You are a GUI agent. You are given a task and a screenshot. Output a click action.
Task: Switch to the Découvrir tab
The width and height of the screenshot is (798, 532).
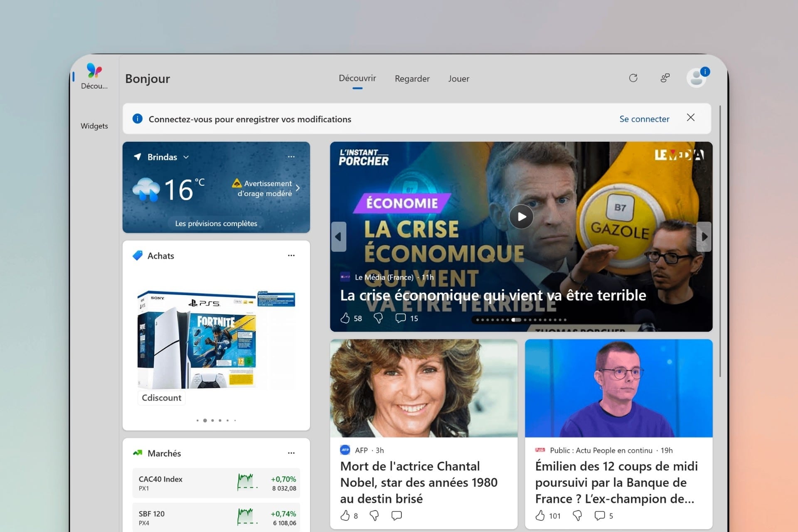tap(357, 78)
